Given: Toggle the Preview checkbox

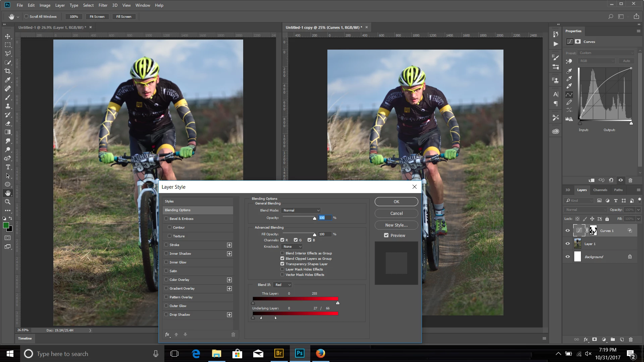Looking at the screenshot, I should click(386, 235).
